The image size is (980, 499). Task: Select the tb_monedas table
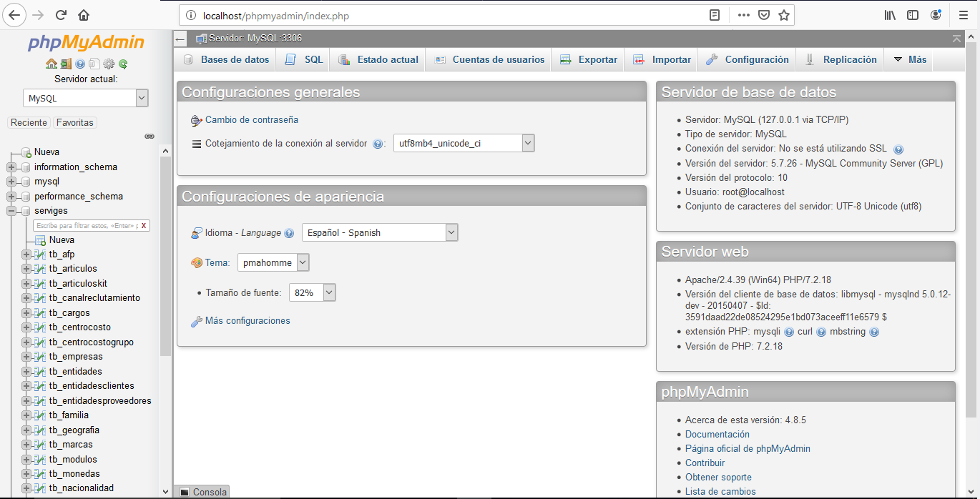pyautogui.click(x=74, y=474)
